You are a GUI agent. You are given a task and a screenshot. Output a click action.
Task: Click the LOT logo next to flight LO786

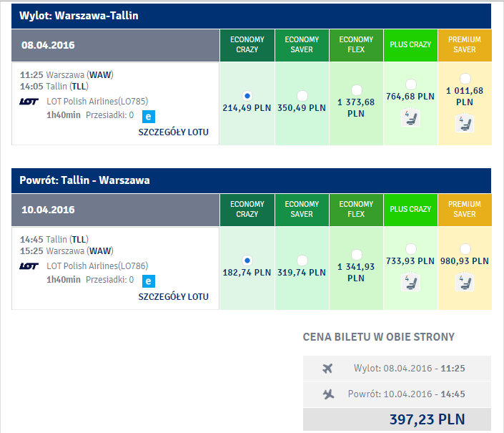tap(29, 266)
